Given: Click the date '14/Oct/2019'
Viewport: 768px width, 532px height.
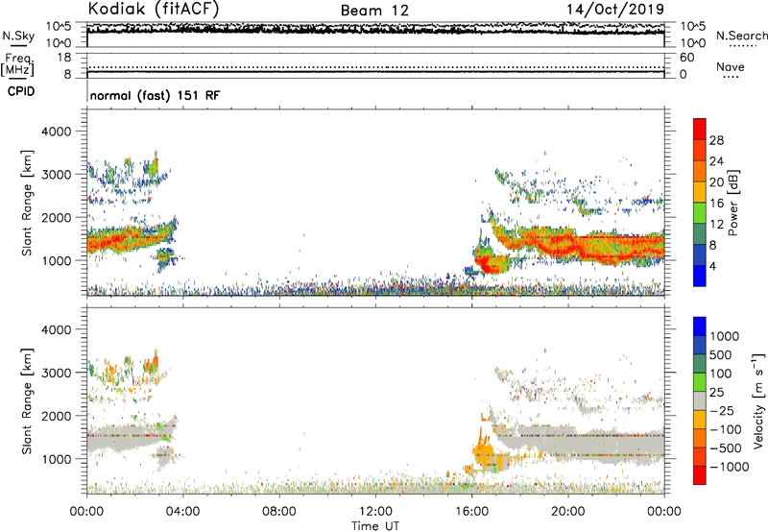Looking at the screenshot, I should click(615, 10).
